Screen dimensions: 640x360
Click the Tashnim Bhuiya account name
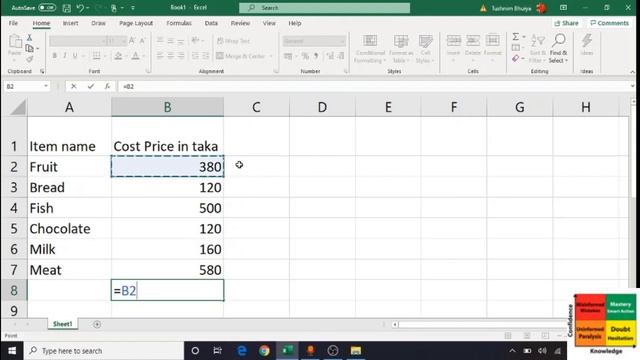(x=511, y=8)
